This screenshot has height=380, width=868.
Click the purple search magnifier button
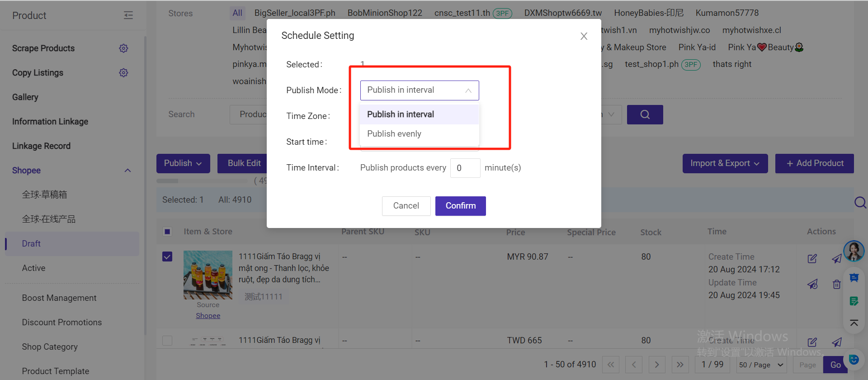[x=645, y=115]
